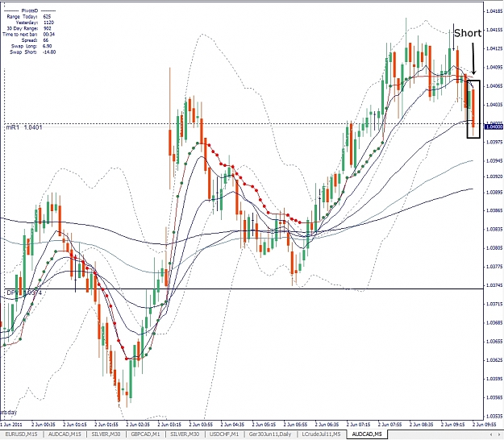
Task: Click price axis value 1.03975
Action: pyautogui.click(x=494, y=142)
